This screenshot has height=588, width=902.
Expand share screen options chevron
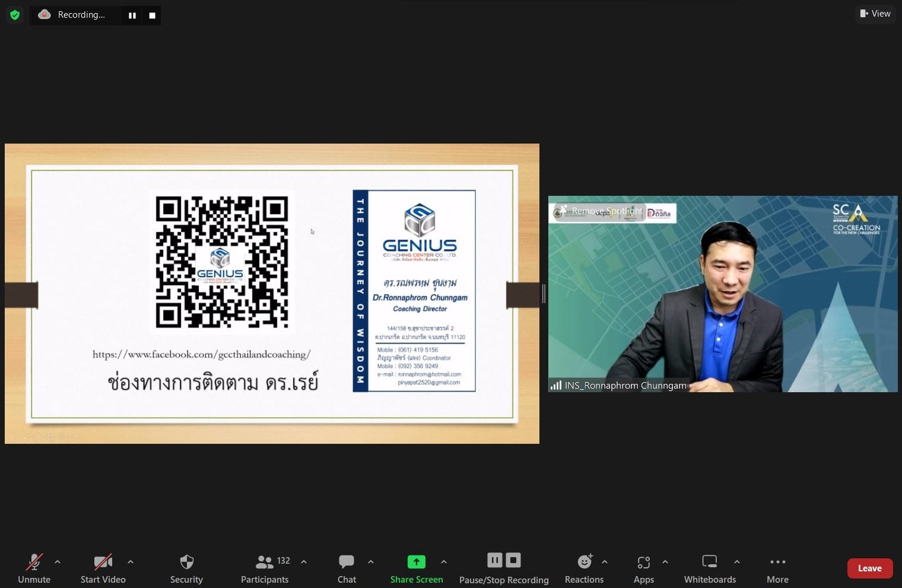click(x=444, y=561)
